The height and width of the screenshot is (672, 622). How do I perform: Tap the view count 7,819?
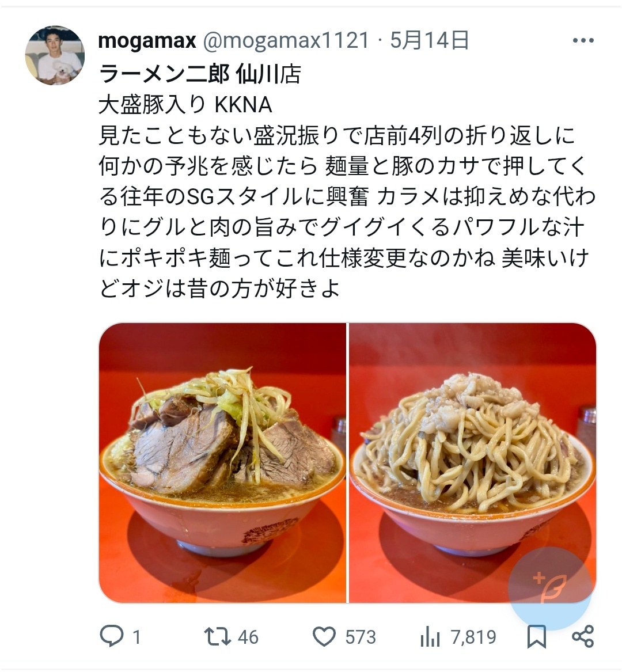[473, 637]
